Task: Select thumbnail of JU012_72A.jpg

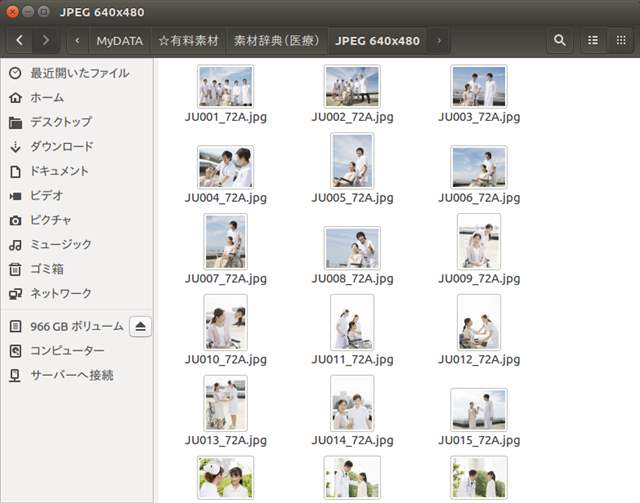Action: (479, 323)
